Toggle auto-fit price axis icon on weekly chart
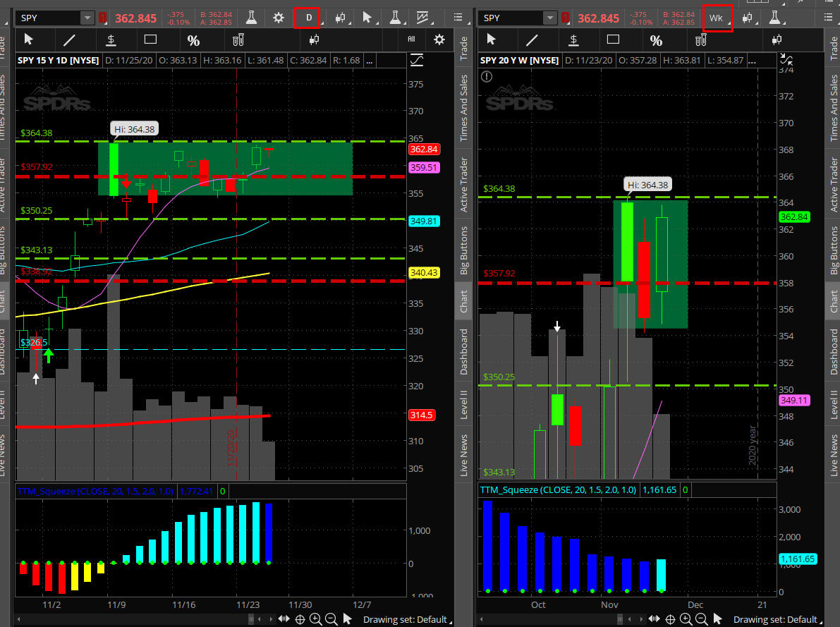Screen dimensions: 840x627 point(786,61)
